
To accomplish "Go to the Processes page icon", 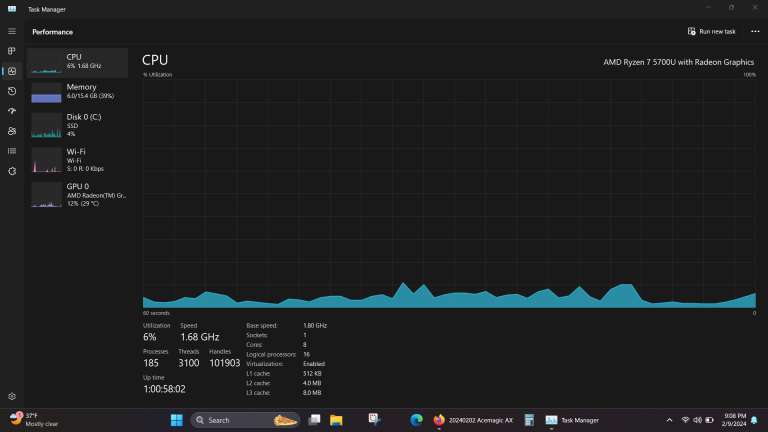I will (x=12, y=50).
